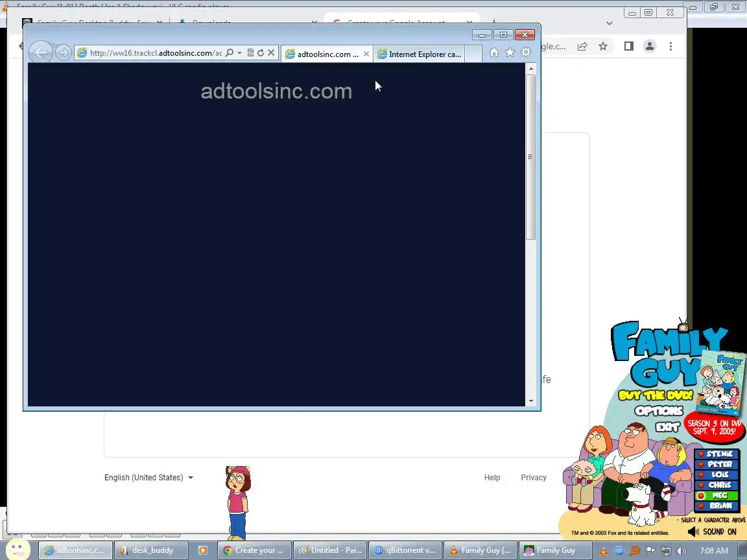Open the Chrome profile avatar
The height and width of the screenshot is (560, 747).
649,46
